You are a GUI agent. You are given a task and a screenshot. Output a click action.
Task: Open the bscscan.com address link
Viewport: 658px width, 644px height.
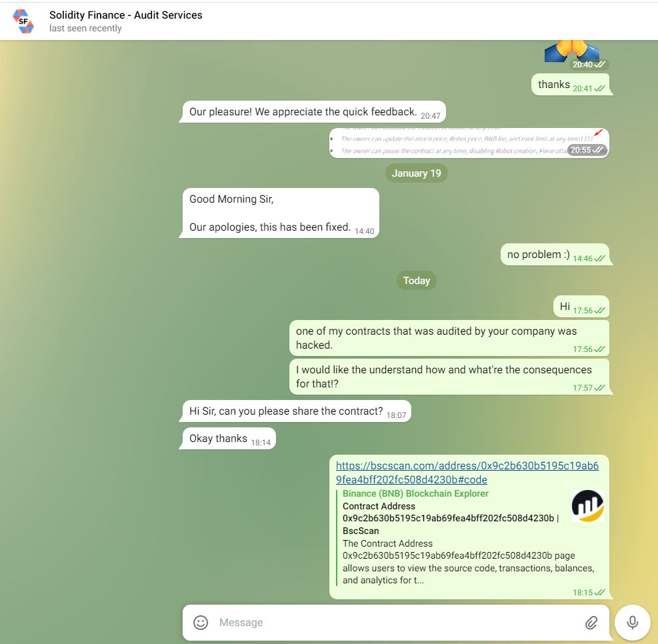(467, 473)
